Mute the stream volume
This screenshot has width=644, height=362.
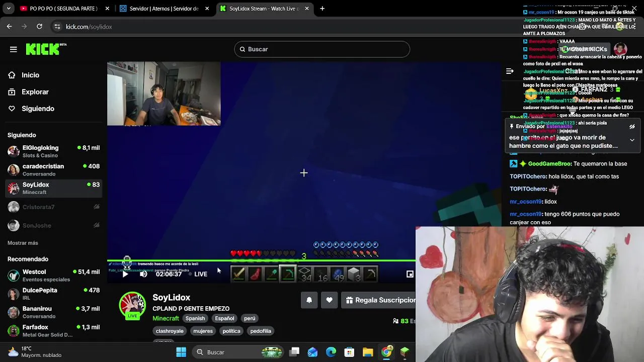pyautogui.click(x=143, y=274)
